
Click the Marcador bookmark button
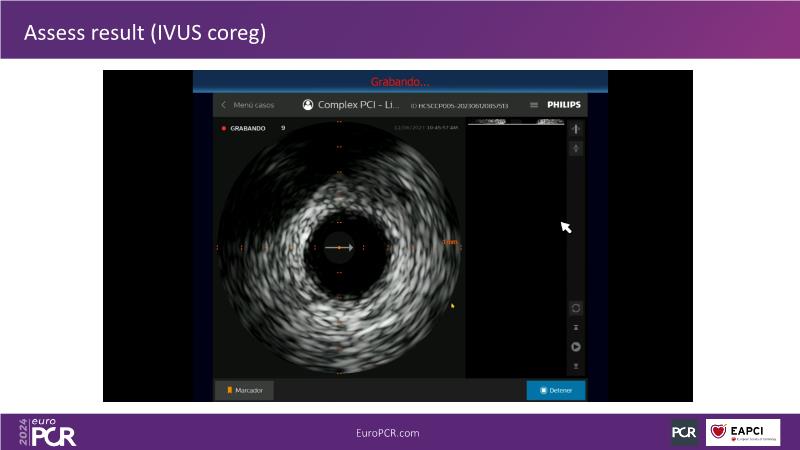point(244,390)
